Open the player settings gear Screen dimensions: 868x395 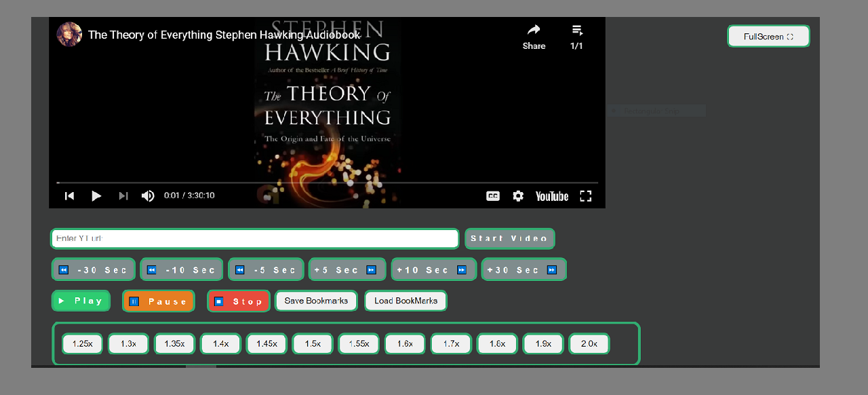(518, 195)
